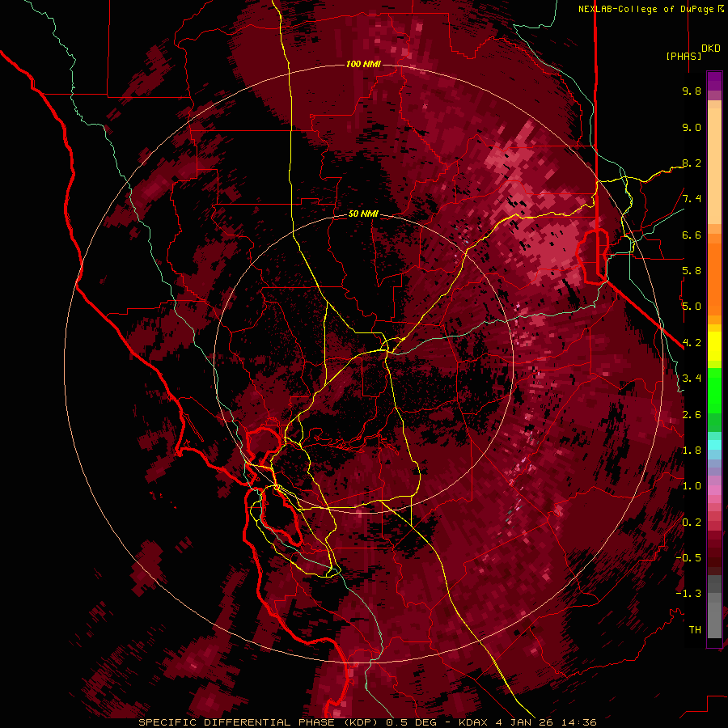This screenshot has height=728, width=728.
Task: Pick the purple segment atop the color bar
Action: (x=714, y=81)
